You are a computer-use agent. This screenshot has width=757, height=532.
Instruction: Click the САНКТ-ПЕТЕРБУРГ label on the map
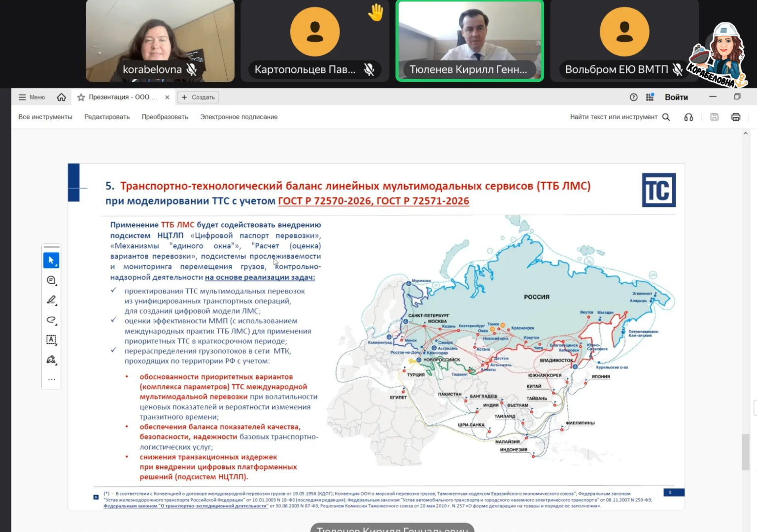(429, 315)
